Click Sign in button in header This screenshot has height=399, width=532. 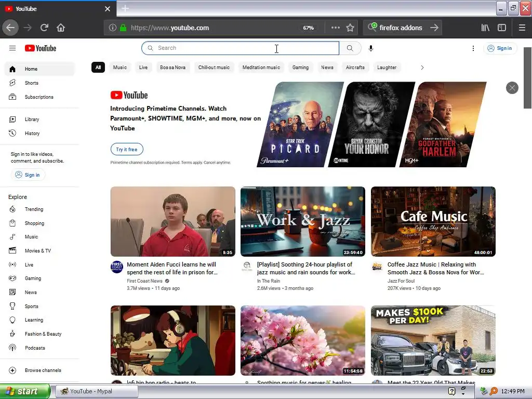[500, 48]
